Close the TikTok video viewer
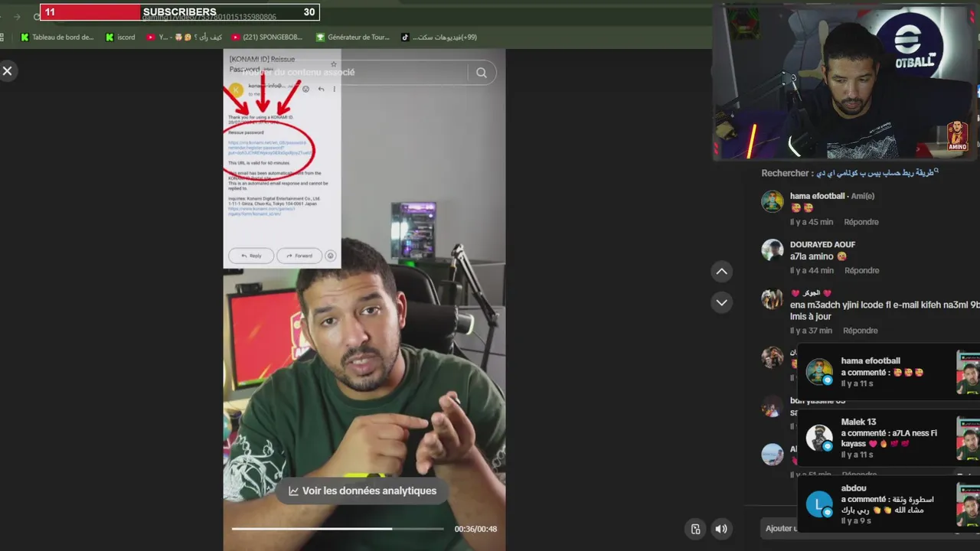Image resolution: width=980 pixels, height=551 pixels. click(7, 71)
